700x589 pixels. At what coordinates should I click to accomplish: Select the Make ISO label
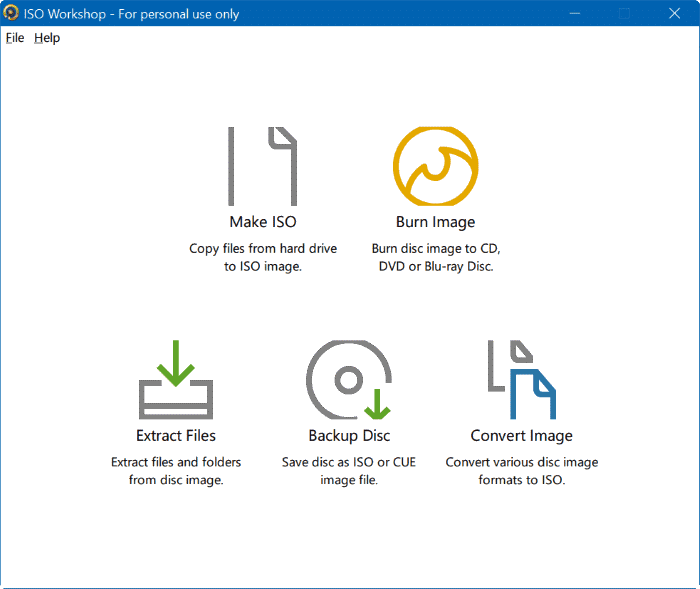(x=263, y=222)
